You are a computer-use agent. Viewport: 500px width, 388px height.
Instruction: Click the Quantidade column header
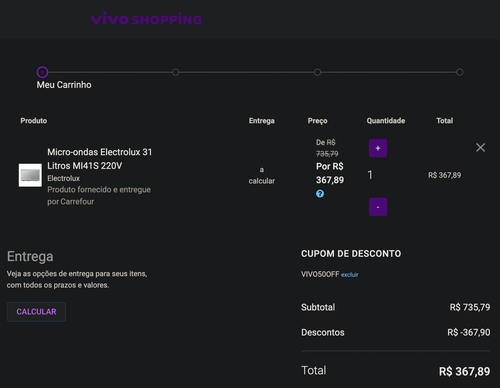[386, 121]
